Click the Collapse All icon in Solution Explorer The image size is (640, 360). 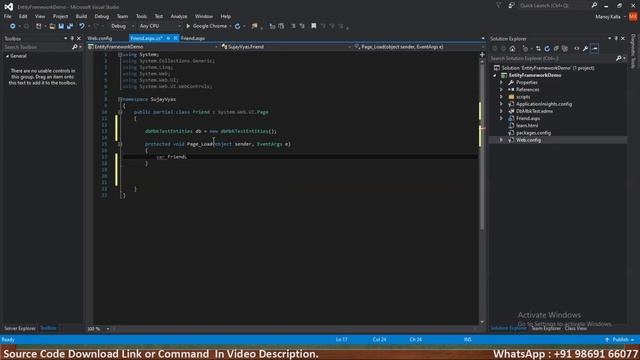click(x=556, y=49)
